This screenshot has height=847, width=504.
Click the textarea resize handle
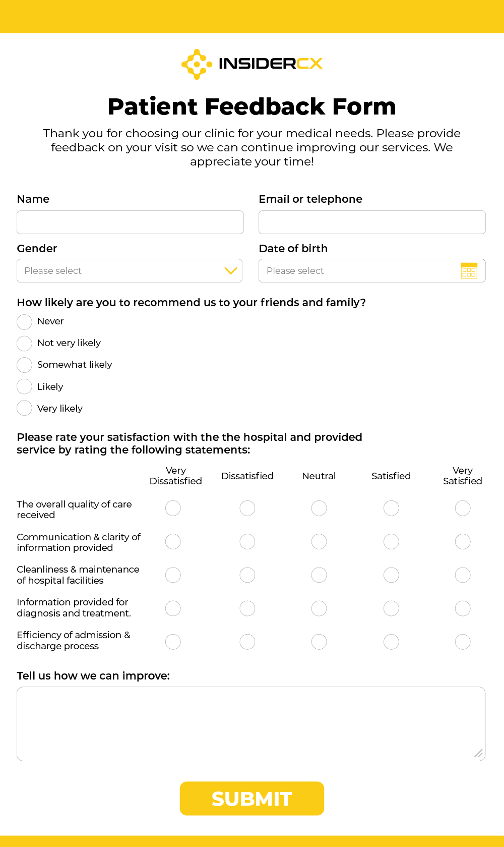click(x=478, y=753)
